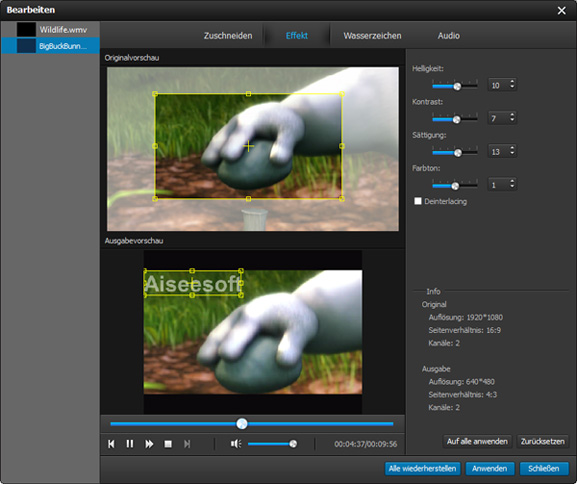The width and height of the screenshot is (577, 484).
Task: Click the right-middle crop handle in Originalvorschau
Action: coord(342,146)
